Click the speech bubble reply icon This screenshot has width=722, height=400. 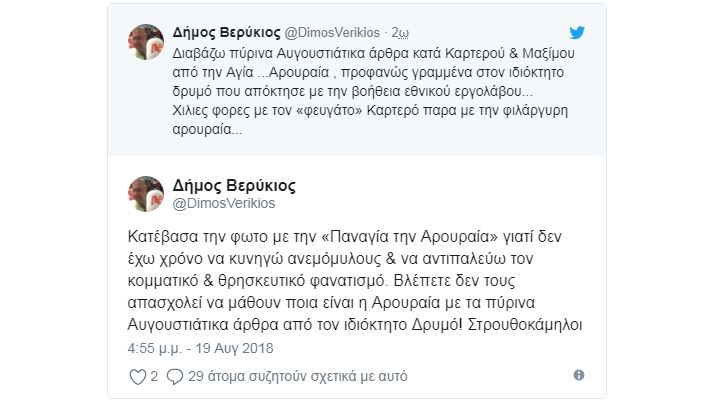tap(173, 377)
